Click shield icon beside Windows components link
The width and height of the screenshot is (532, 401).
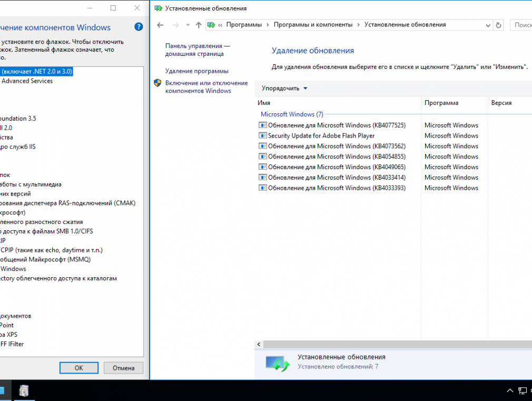point(157,83)
